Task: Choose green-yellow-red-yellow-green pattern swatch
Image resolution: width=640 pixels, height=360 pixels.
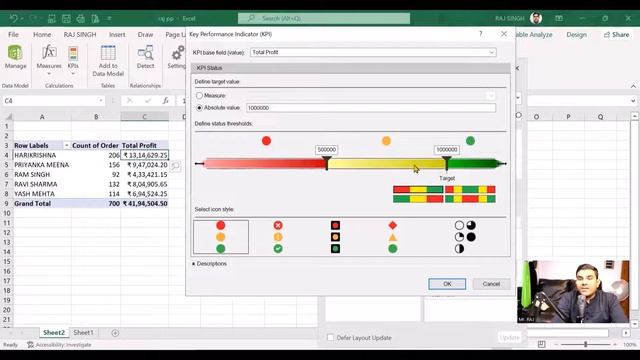Action: [470, 199]
